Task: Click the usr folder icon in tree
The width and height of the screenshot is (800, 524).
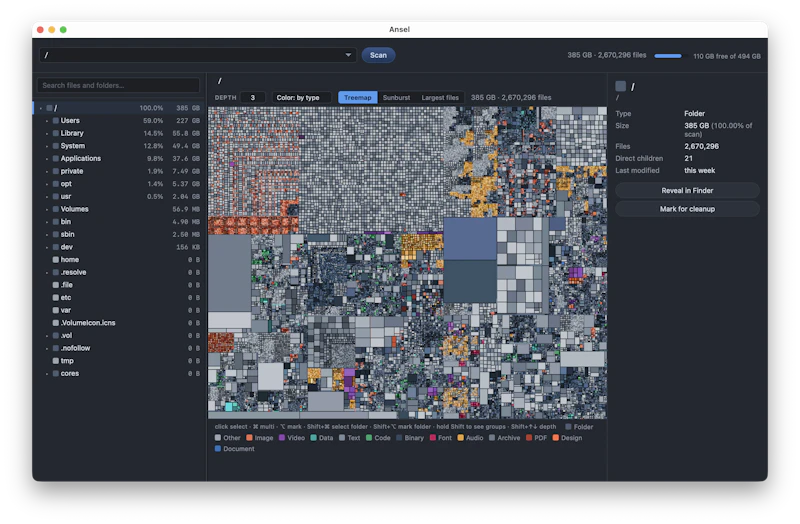Action: 56,196
